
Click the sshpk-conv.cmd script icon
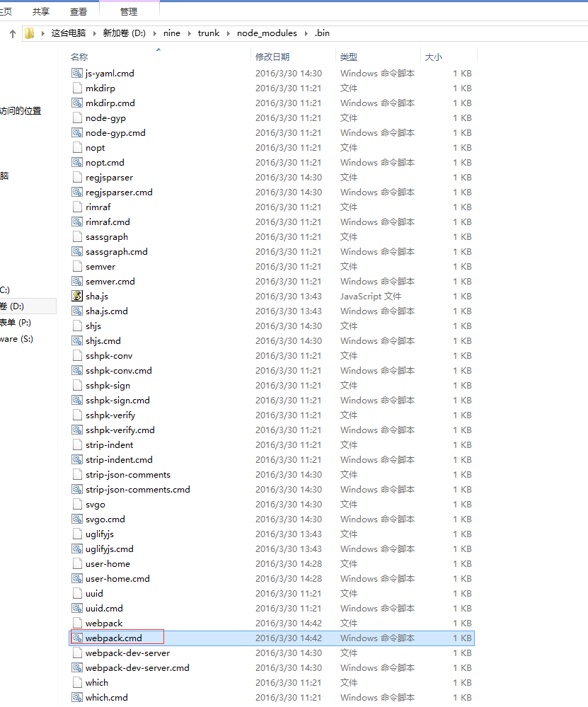(77, 371)
